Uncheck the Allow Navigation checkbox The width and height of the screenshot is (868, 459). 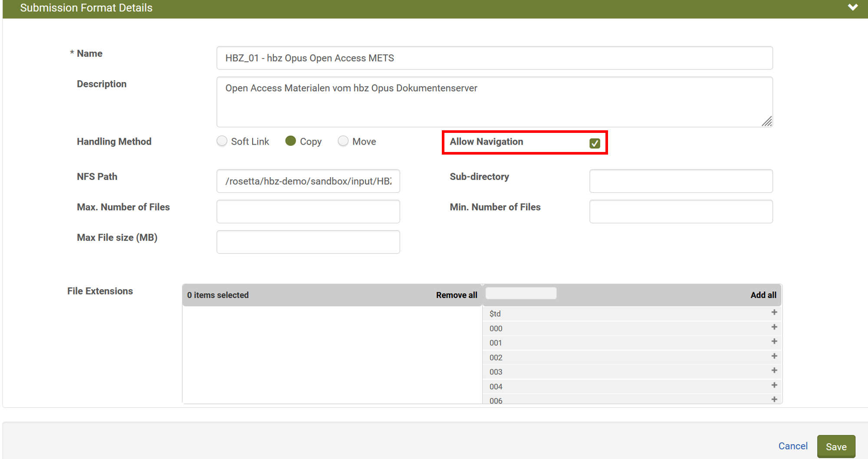595,143
